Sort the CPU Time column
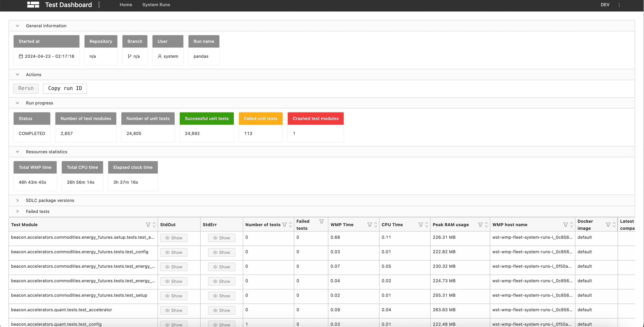 coord(427,225)
